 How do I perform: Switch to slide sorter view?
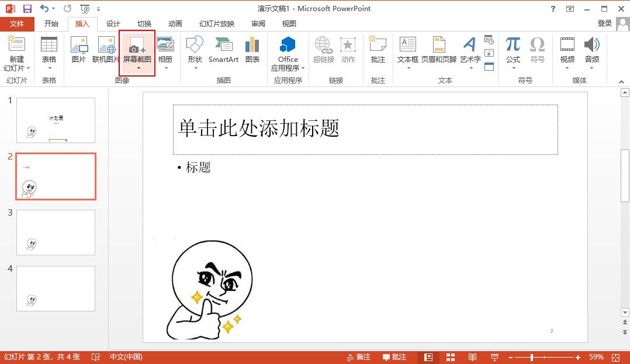tap(451, 357)
